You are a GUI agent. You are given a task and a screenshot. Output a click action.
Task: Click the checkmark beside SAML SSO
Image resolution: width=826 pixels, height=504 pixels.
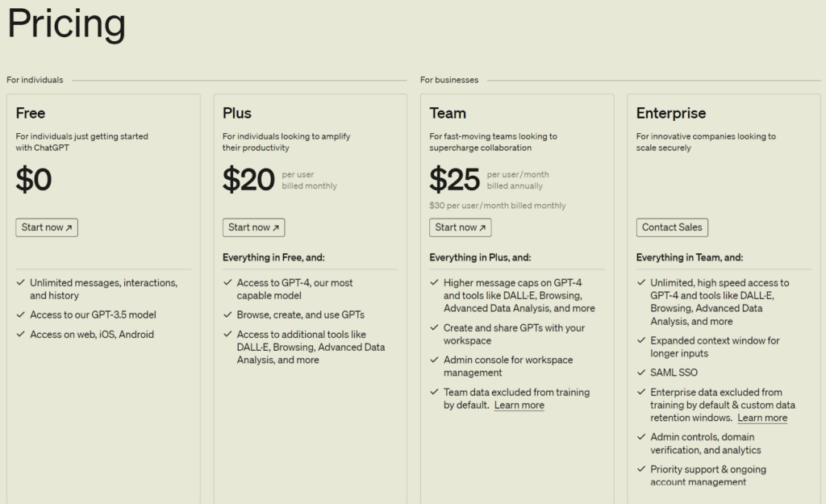tap(640, 373)
